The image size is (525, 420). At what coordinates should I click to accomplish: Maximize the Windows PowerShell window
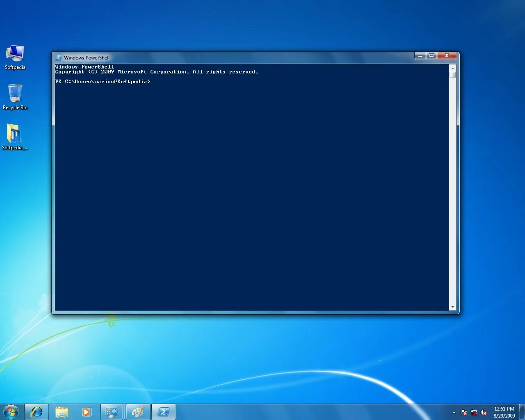click(431, 56)
